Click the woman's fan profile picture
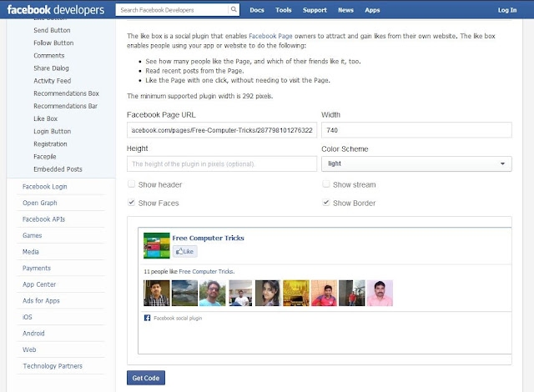The width and height of the screenshot is (534, 392). 268,293
